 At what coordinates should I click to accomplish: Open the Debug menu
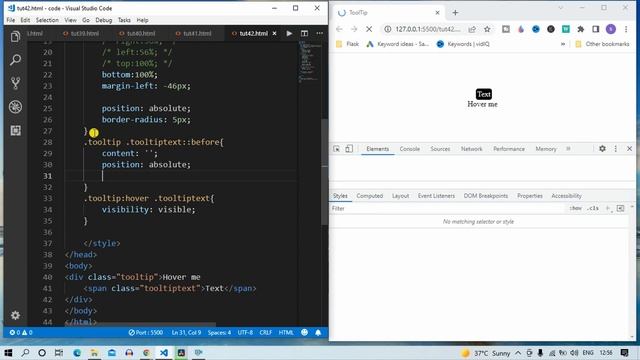click(x=104, y=20)
